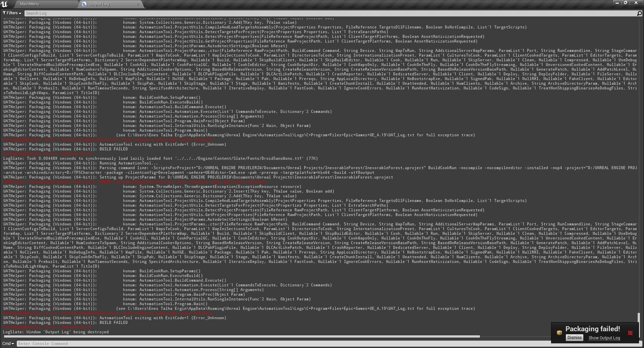The width and height of the screenshot is (644, 348).
Task: Select the "Window 'Output Log' being destroyed" line
Action: tap(56, 332)
